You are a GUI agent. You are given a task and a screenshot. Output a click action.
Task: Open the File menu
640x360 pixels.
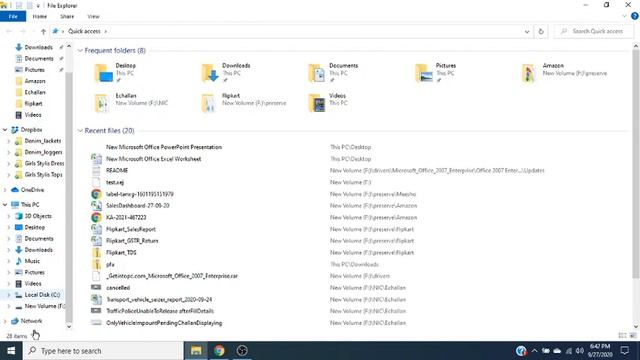click(x=13, y=16)
